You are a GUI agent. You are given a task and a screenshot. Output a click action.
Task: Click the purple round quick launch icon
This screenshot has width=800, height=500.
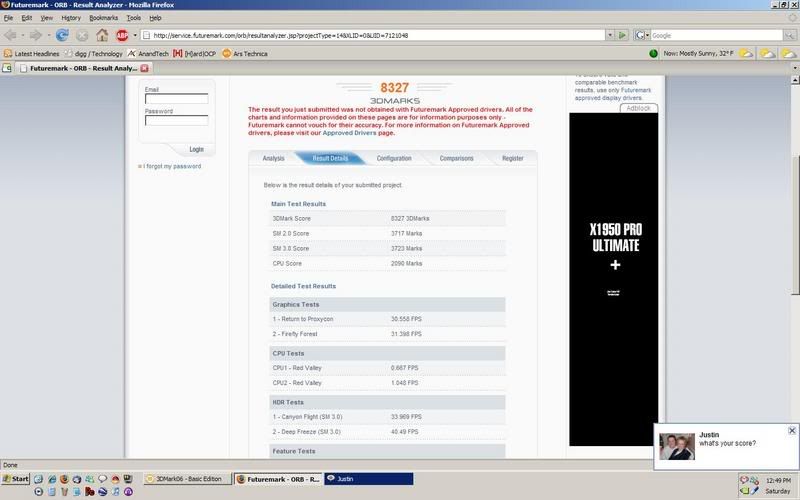click(x=128, y=491)
